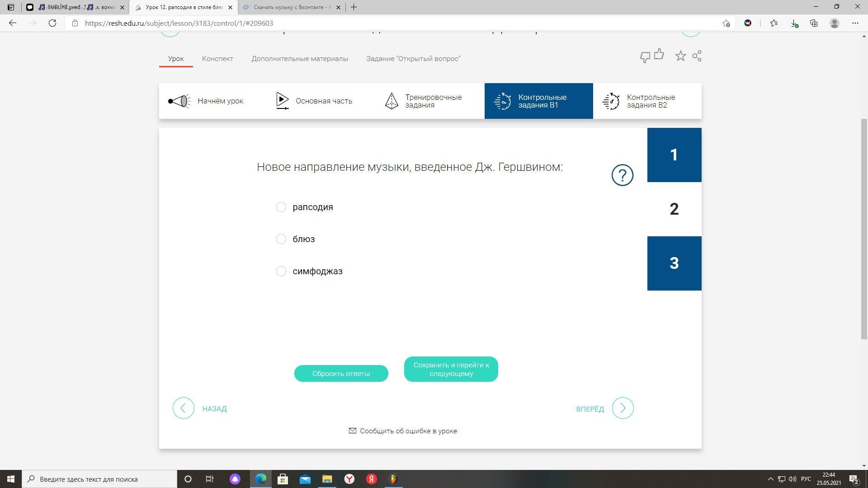
Task: Click Сбросить ответы button
Action: tap(341, 374)
